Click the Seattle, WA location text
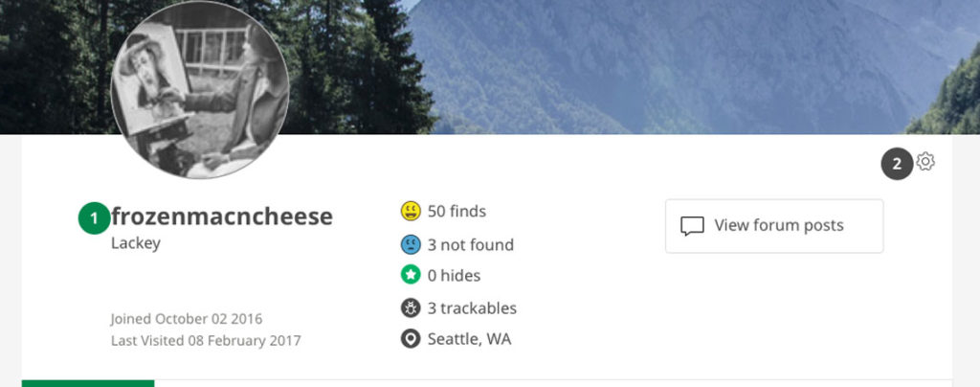 tap(469, 339)
